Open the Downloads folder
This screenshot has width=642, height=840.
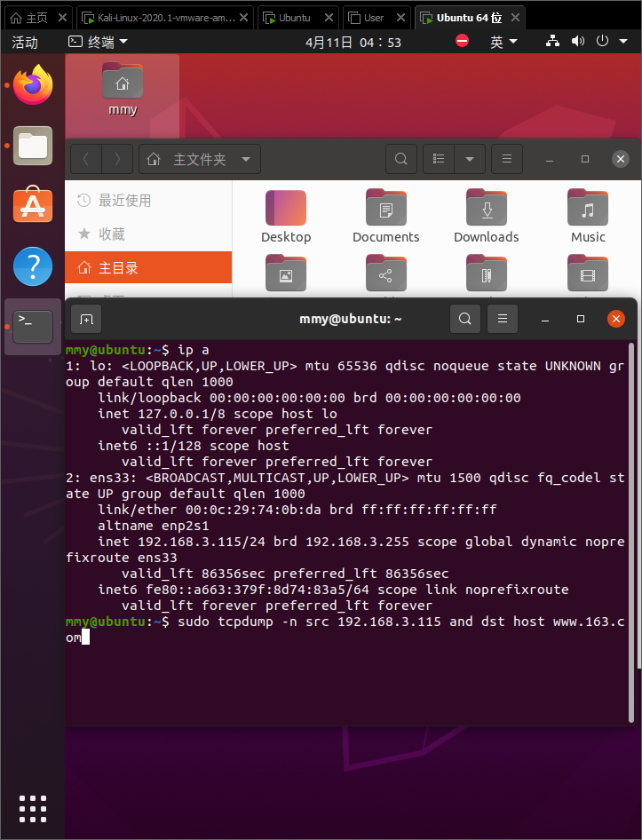[x=487, y=217]
